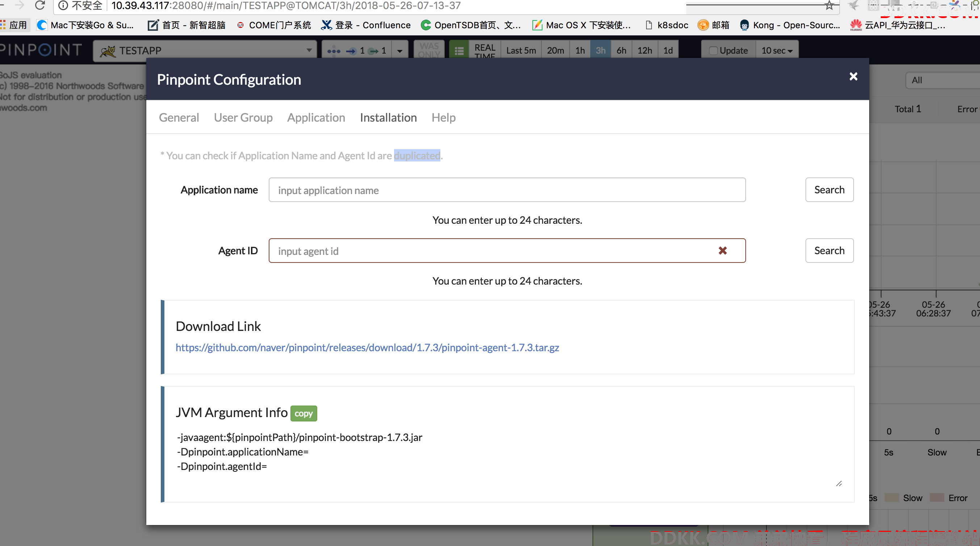980x546 pixels.
Task: Click the JVM textarea resize handle
Action: (x=839, y=484)
